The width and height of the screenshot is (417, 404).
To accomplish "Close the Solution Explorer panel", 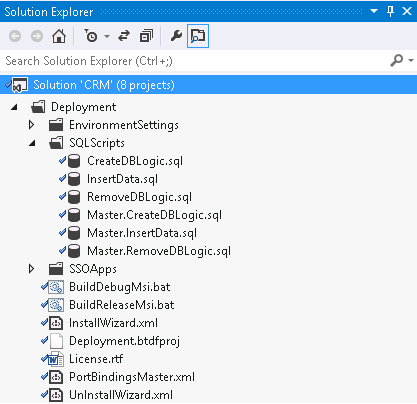I will 407,11.
